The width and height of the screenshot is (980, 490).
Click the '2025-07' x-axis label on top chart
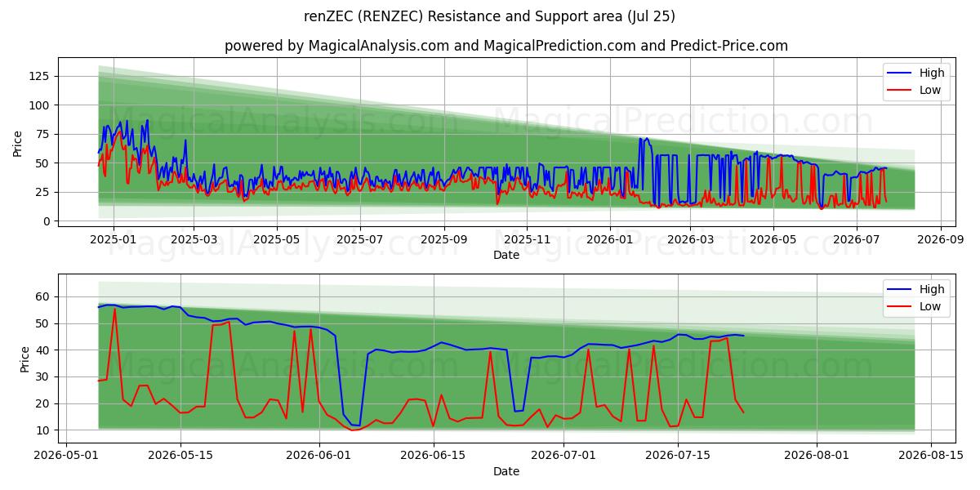click(360, 240)
